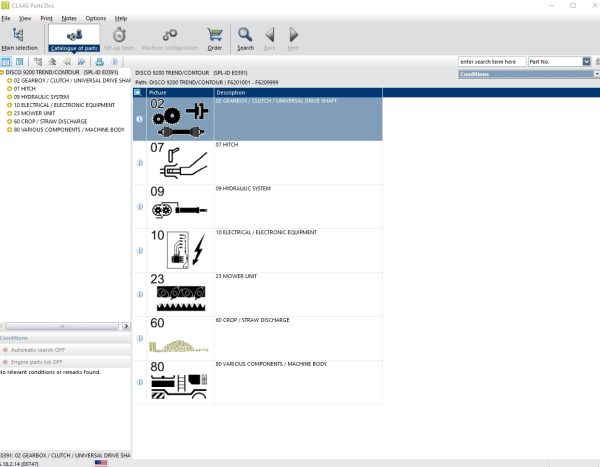
Task: Click info icon beside 07 HITCH row
Action: pos(140,163)
